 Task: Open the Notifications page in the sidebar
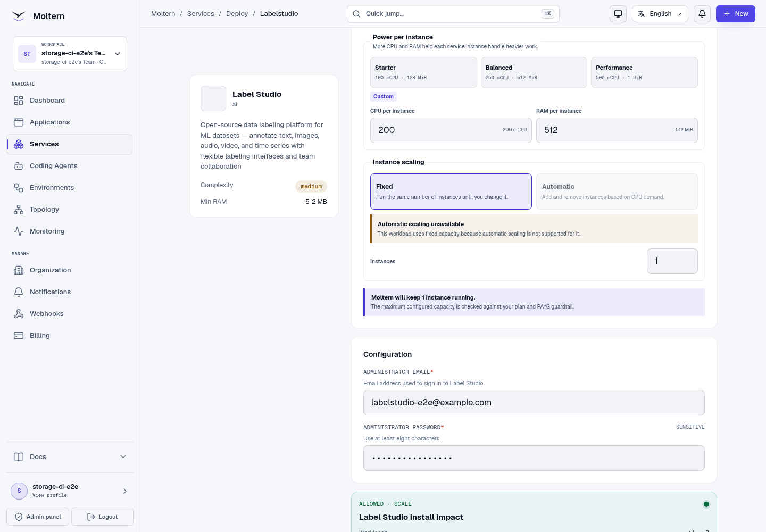point(69,292)
